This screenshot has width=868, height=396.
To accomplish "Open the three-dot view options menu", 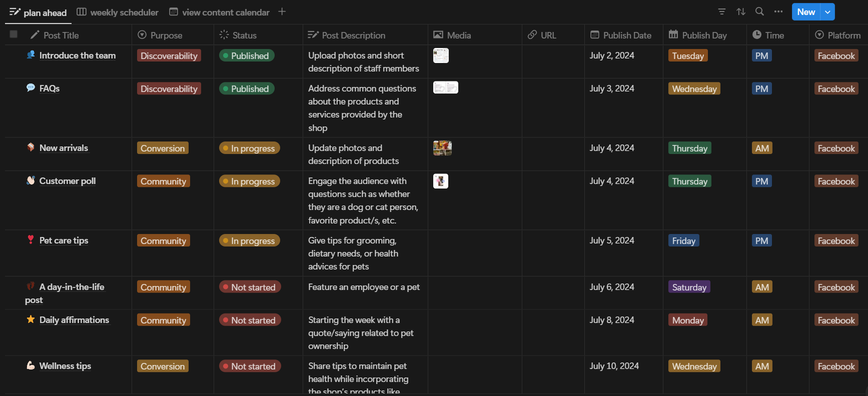I will (778, 11).
